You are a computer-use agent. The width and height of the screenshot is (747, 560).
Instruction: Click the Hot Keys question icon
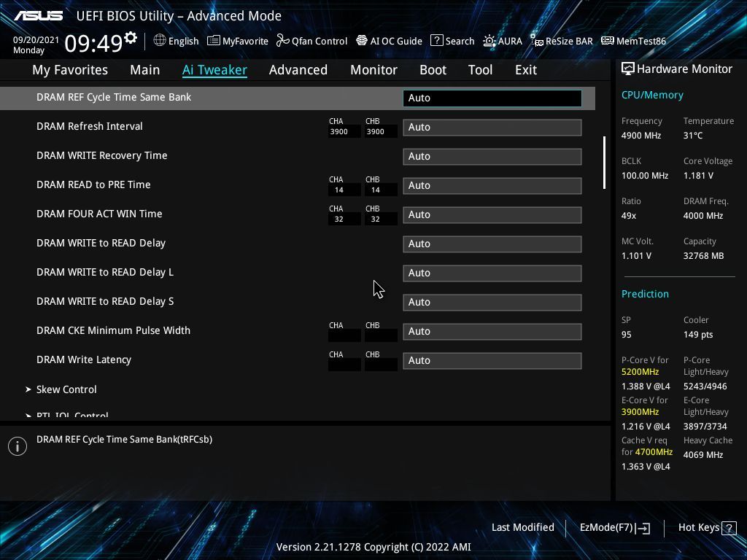(x=729, y=528)
